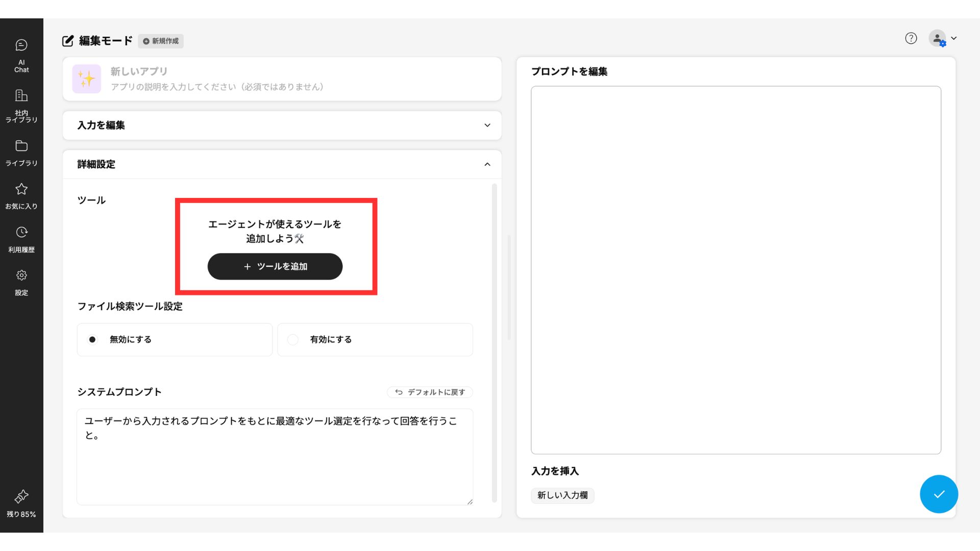Screen dimensions: 980x551
Task: Select 有効にする radio option
Action: point(293,340)
